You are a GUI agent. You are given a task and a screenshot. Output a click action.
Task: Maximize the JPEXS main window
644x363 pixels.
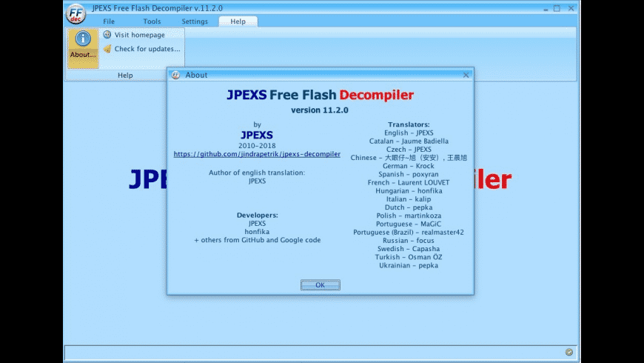[x=557, y=8]
